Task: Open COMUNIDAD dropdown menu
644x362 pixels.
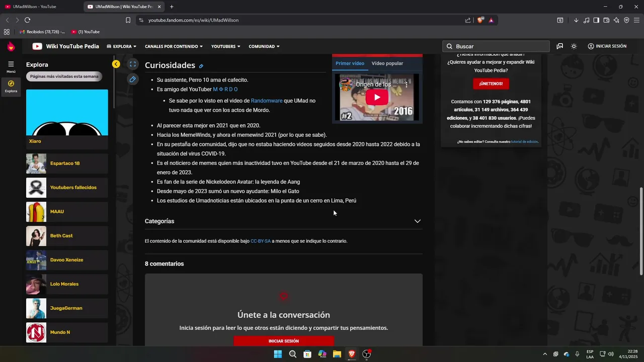Action: click(264, 46)
